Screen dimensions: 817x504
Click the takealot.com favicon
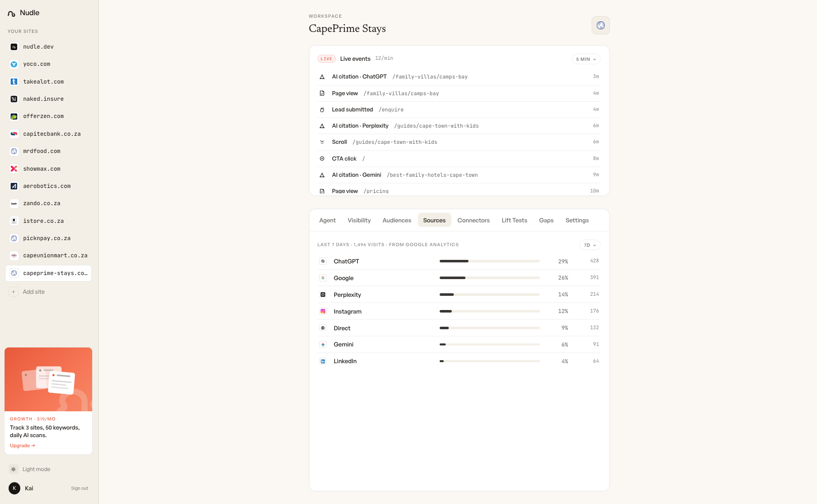[14, 82]
